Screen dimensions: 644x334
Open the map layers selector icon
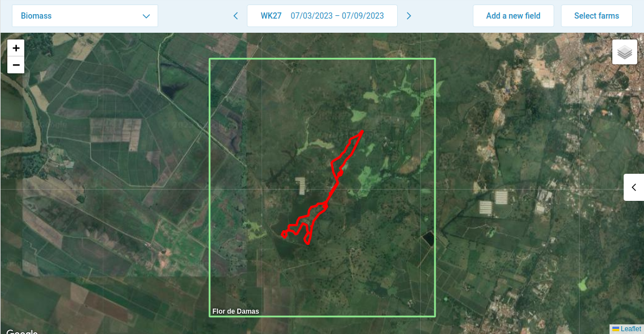624,51
